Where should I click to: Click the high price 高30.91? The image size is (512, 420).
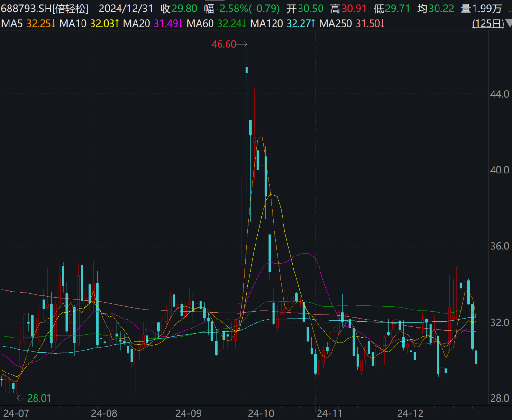point(348,9)
